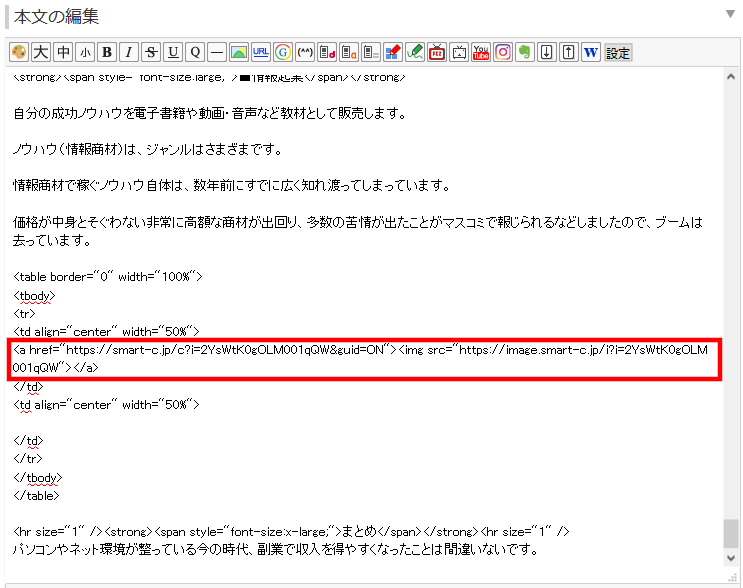Embed a YouTube video

pos(481,52)
